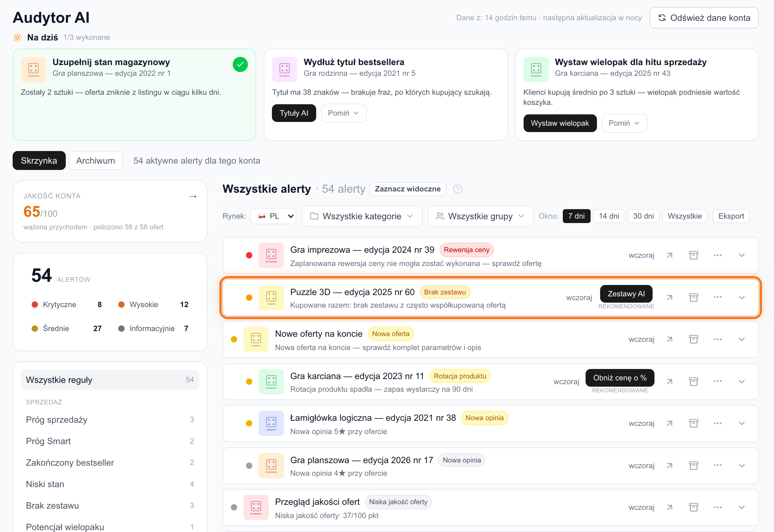Click Obniż cenę o % button
This screenshot has height=532, width=774.
(x=619, y=378)
